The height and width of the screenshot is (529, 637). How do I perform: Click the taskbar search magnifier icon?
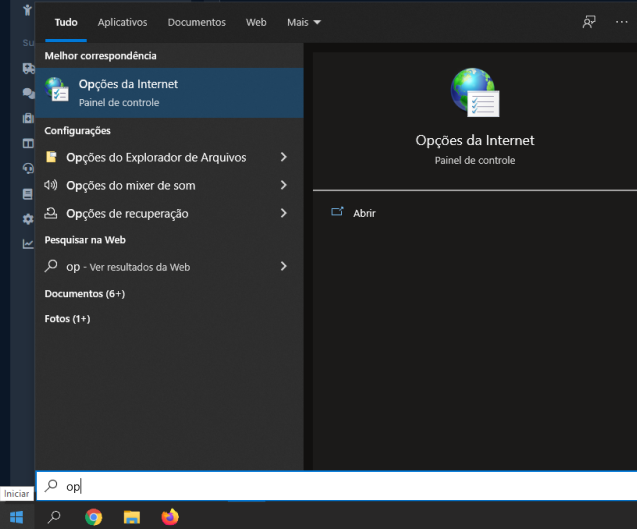coord(54,517)
